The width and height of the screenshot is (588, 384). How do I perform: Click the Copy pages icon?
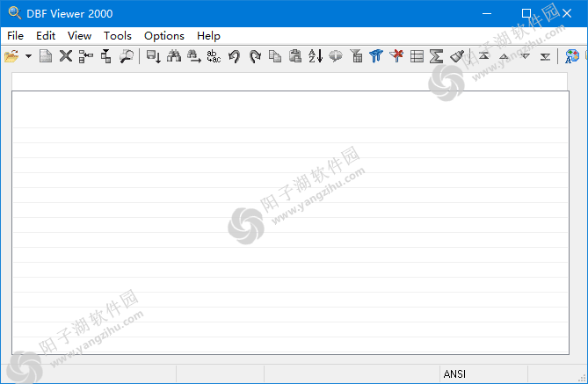tap(275, 56)
